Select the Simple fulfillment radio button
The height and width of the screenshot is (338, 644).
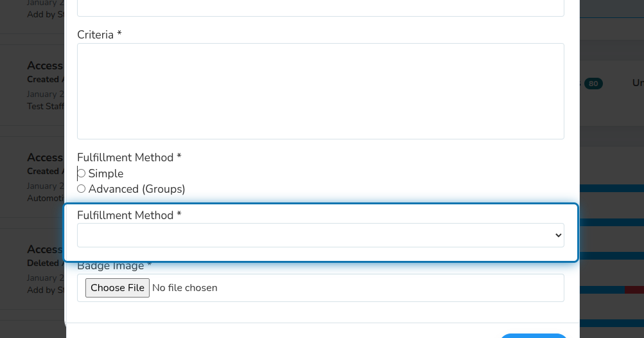tap(82, 173)
